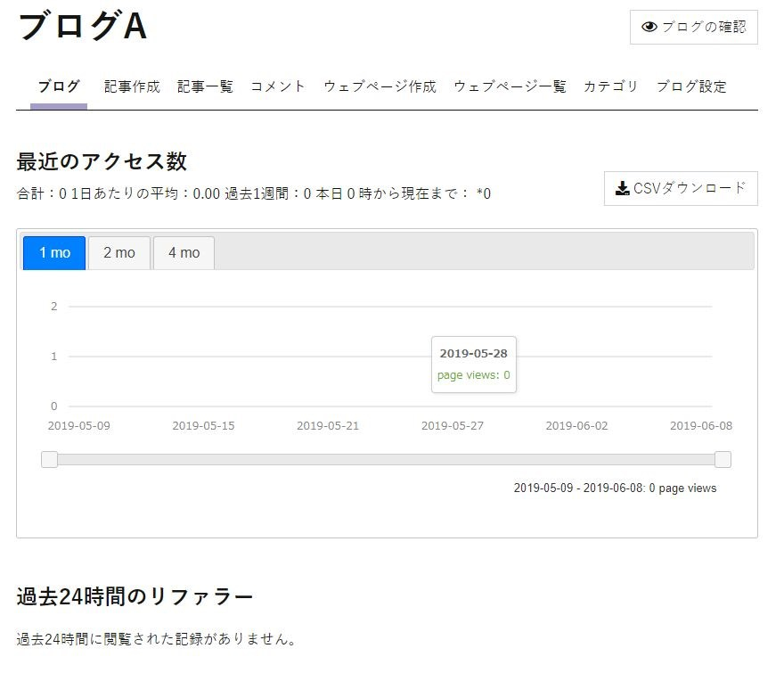Click the 2019-05-21 axis label
Image resolution: width=784 pixels, height=673 pixels.
pos(328,426)
